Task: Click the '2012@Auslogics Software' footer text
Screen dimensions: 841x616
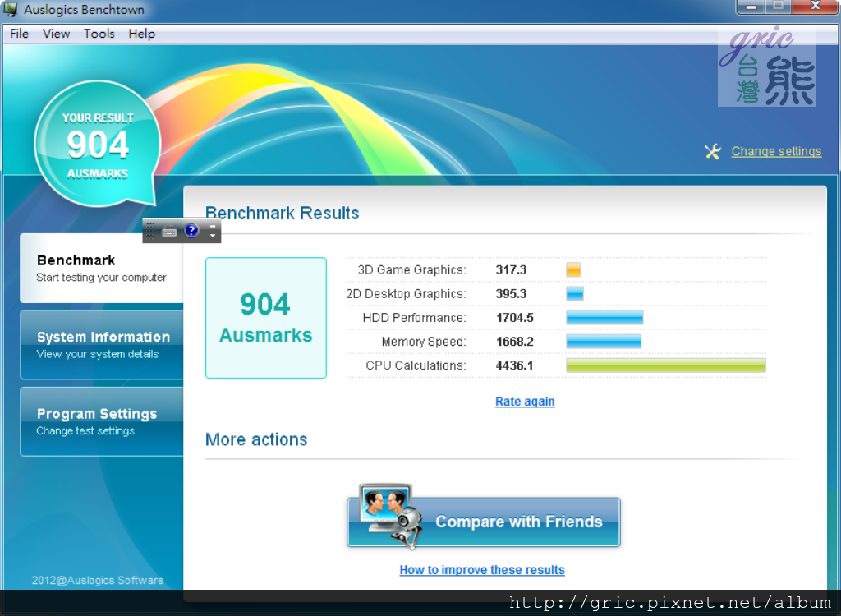Action: pyautogui.click(x=98, y=580)
